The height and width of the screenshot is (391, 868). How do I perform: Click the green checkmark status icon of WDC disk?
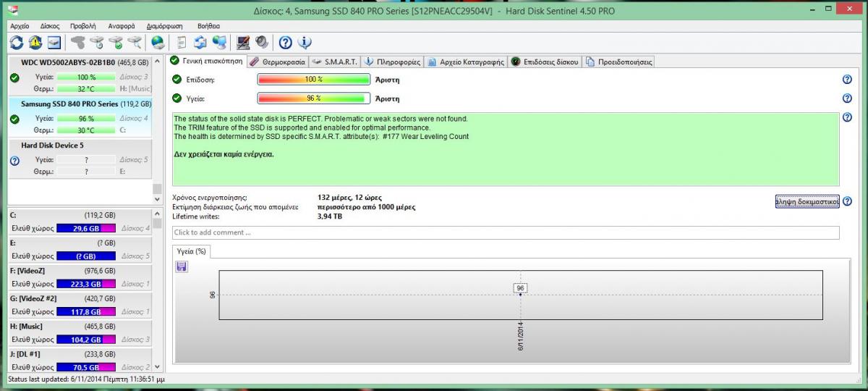14,77
